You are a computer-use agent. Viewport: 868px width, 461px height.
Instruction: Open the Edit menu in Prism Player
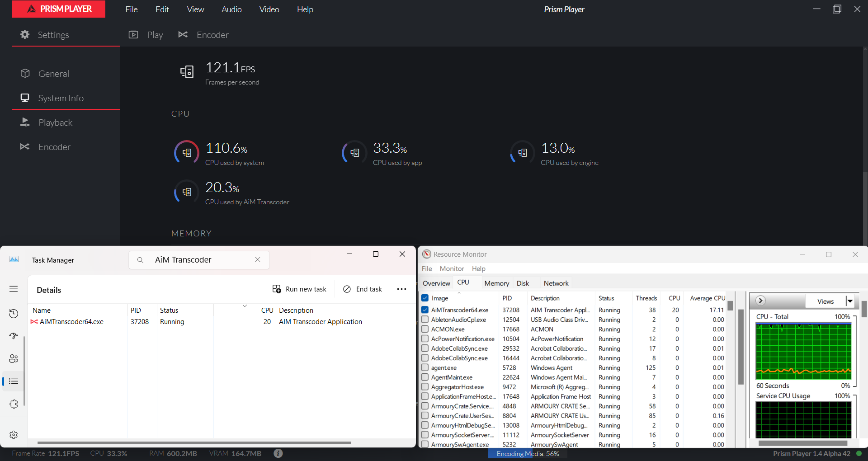(162, 9)
